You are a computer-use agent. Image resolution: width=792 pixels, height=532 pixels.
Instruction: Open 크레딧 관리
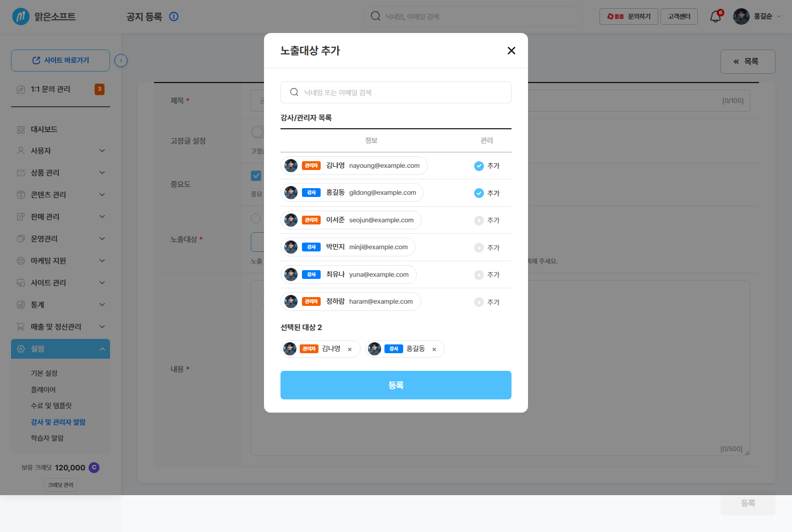point(61,485)
